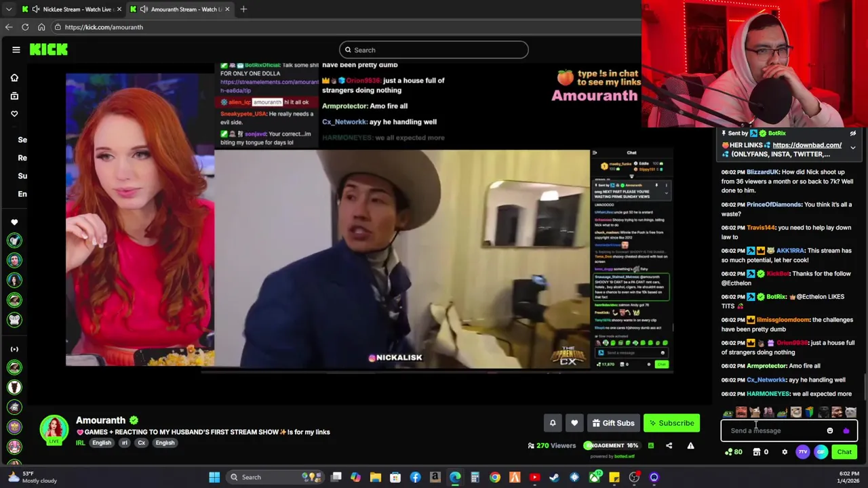Toggle stream notifications bell

(553, 423)
